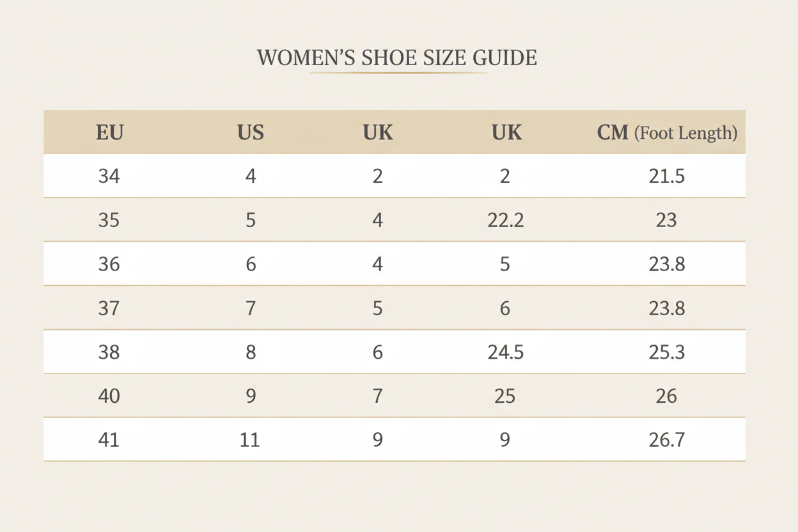Select the 26.7 foot length cell
The image size is (798, 532).
pos(666,440)
